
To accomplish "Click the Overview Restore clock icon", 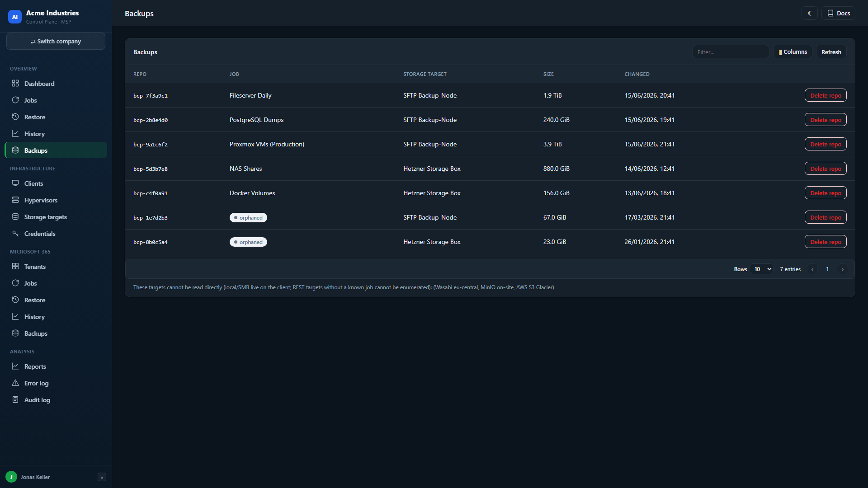I will [15, 117].
